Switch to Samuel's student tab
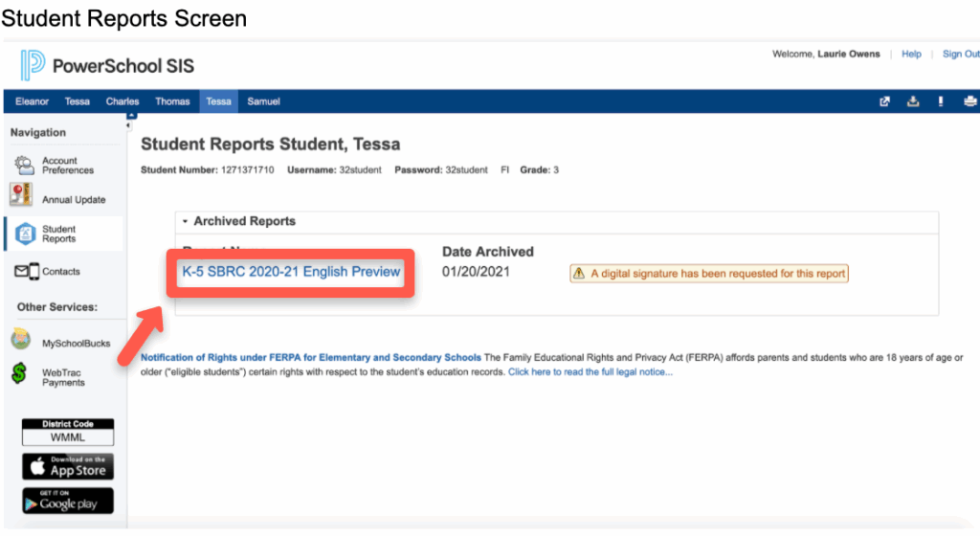Image resolution: width=980 pixels, height=536 pixels. [263, 101]
